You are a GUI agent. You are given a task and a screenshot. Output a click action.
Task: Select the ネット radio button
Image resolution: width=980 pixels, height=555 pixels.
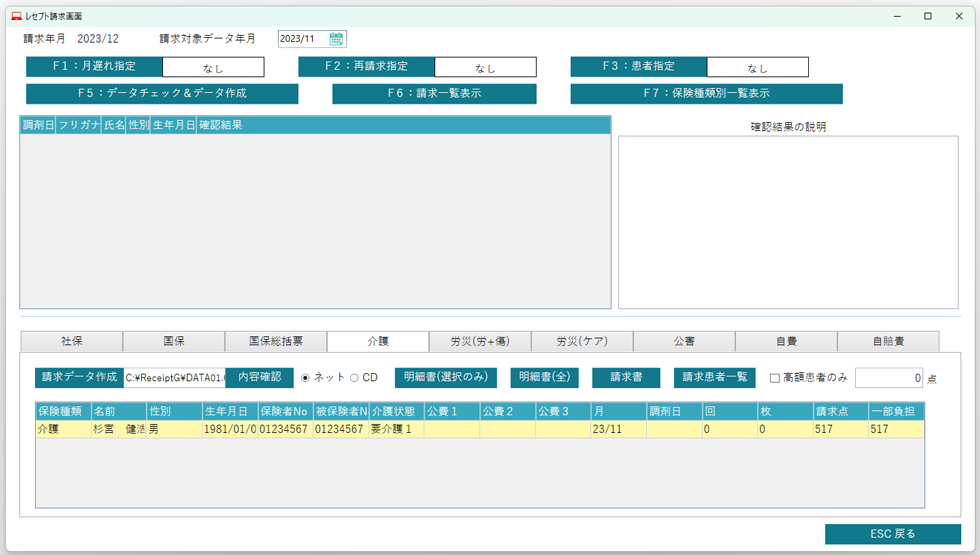[x=306, y=378]
